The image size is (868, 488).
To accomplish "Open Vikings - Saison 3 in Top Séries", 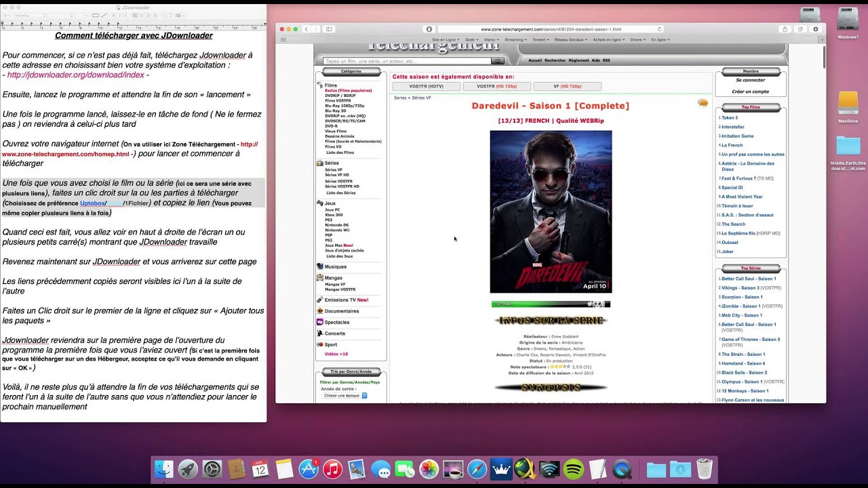I will tap(741, 288).
